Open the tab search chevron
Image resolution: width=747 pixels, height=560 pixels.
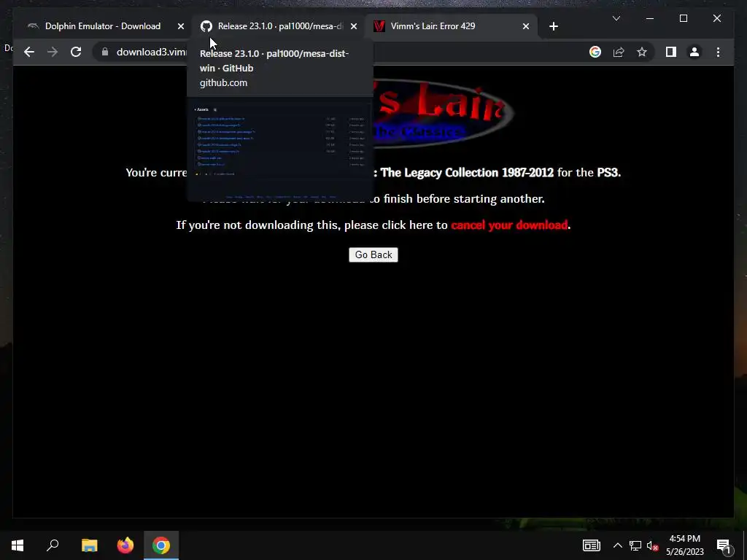(616, 18)
